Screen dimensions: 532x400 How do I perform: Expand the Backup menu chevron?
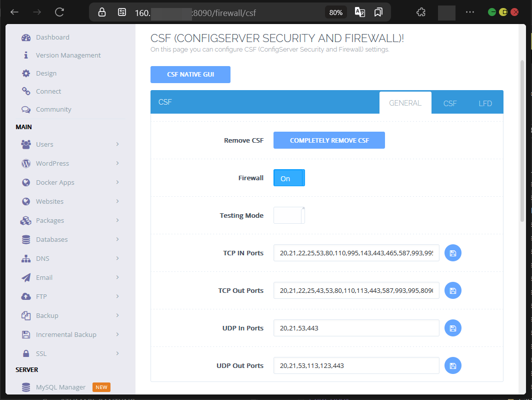[x=117, y=315]
